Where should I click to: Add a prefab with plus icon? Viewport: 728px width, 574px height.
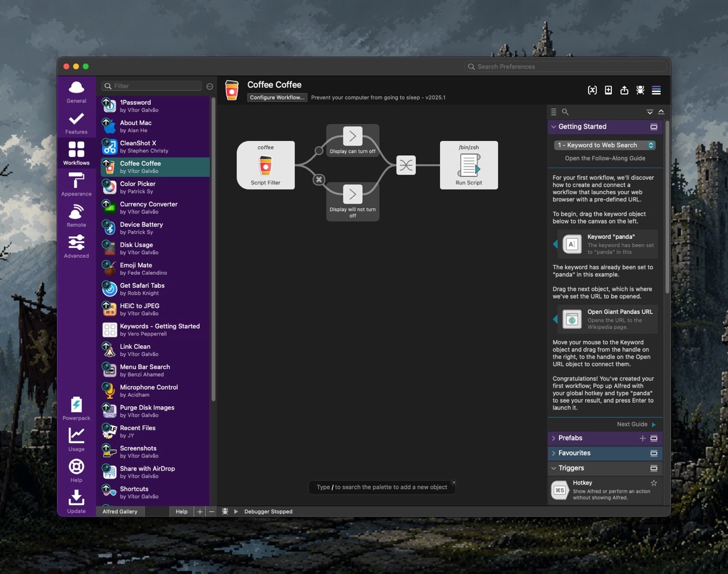(643, 438)
